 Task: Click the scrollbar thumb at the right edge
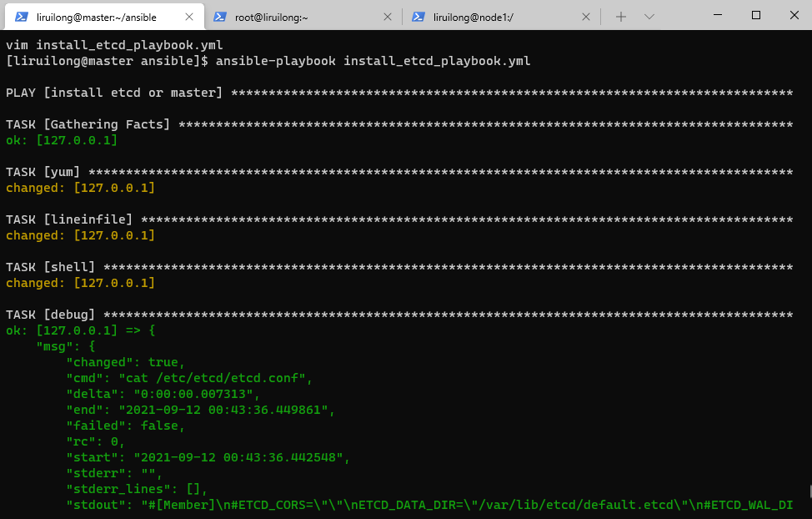point(810,491)
